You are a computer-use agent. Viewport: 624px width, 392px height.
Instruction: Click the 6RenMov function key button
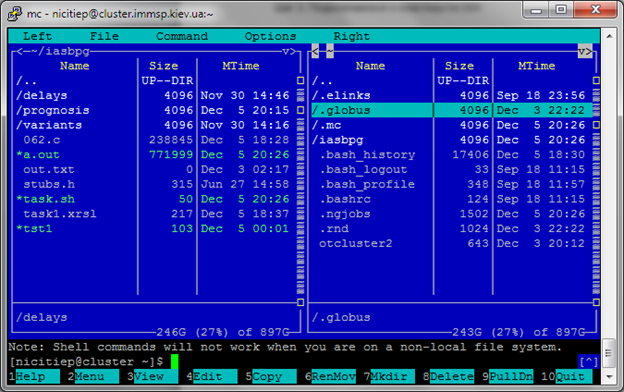[330, 376]
